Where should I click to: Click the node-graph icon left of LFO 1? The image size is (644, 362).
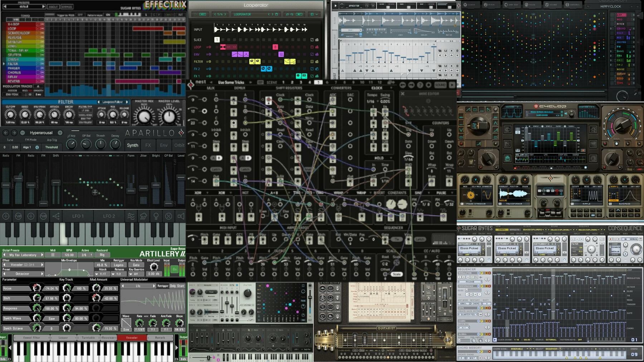click(56, 216)
